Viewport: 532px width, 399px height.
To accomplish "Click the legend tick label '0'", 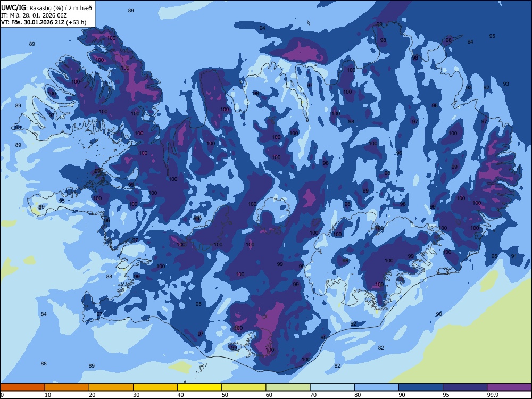I will (x=2, y=395).
